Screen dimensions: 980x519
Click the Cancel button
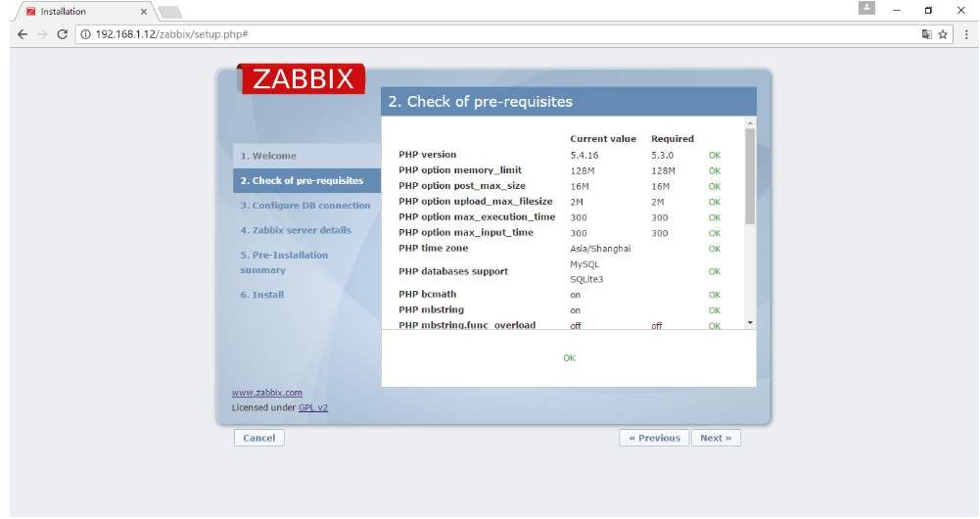(259, 438)
